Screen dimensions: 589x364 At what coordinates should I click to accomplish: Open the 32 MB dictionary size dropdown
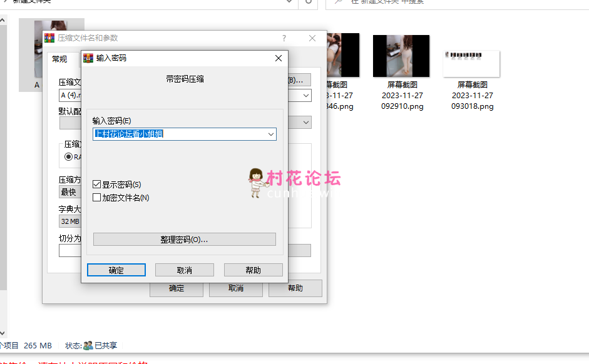[x=70, y=221]
